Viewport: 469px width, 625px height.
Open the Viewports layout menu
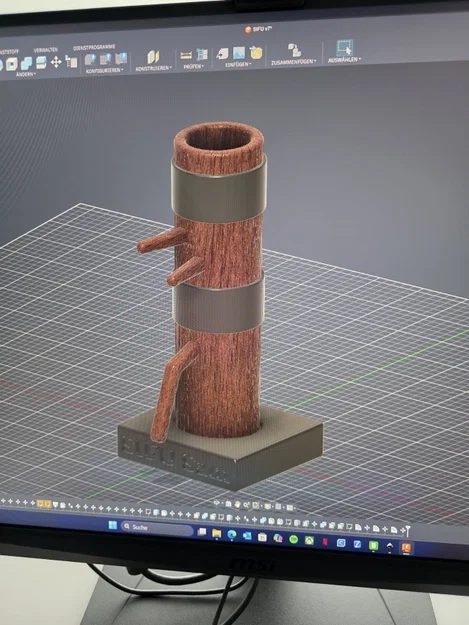pyautogui.click(x=290, y=507)
